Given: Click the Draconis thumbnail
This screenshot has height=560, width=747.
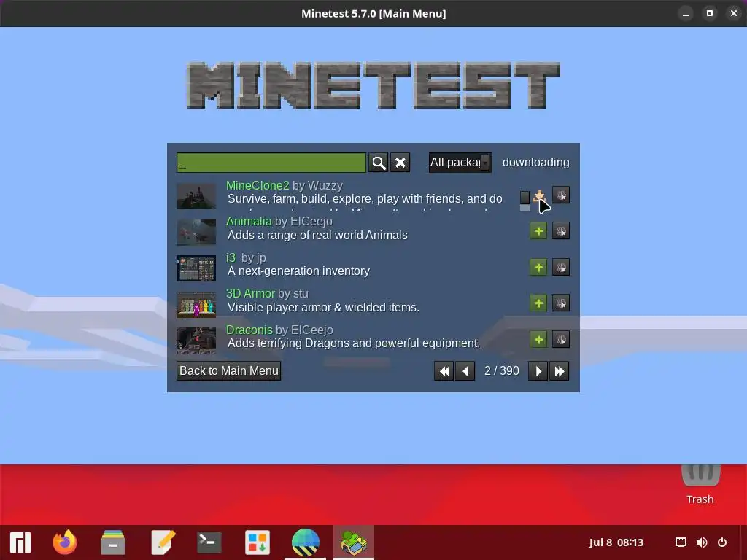Looking at the screenshot, I should (196, 340).
